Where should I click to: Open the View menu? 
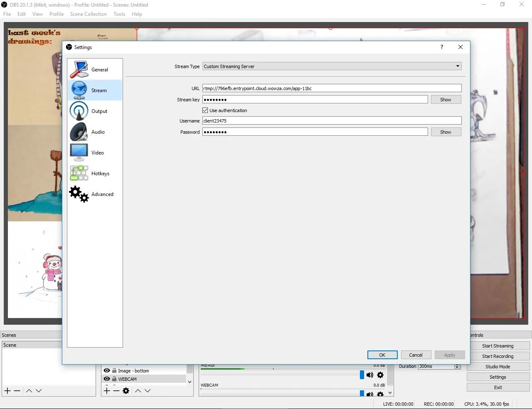[x=37, y=14]
